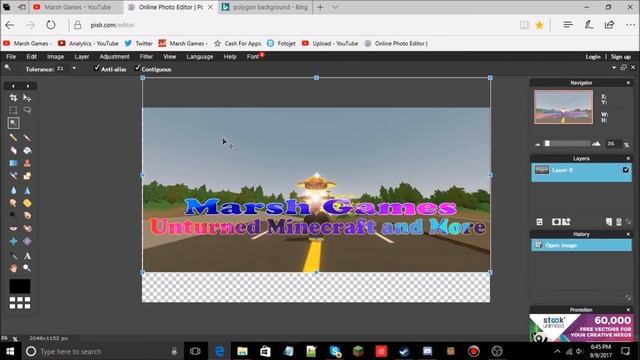Select the Pencil tool
The width and height of the screenshot is (640, 360).
13,138
